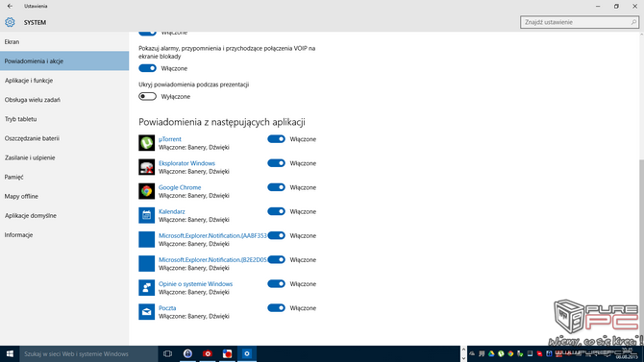Click the blue icon for Microsoft.Explorer.Notification AA8F353
This screenshot has width=644, height=362.
click(147, 239)
